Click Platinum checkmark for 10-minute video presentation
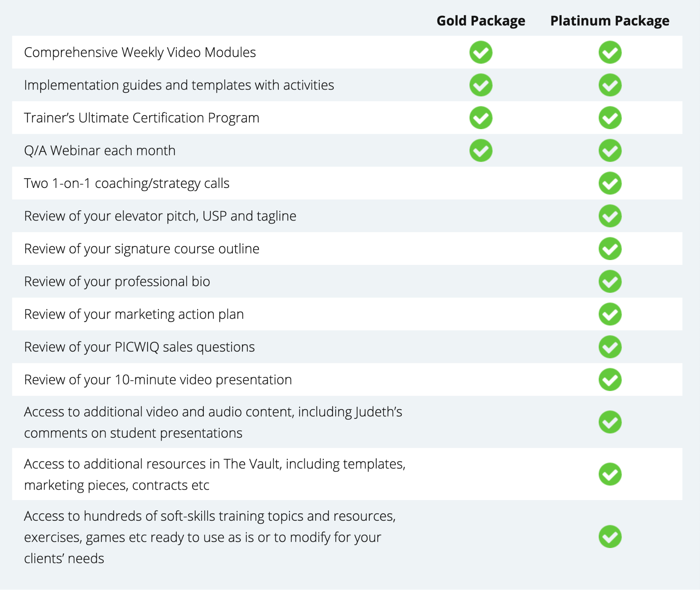700x590 pixels. (610, 379)
